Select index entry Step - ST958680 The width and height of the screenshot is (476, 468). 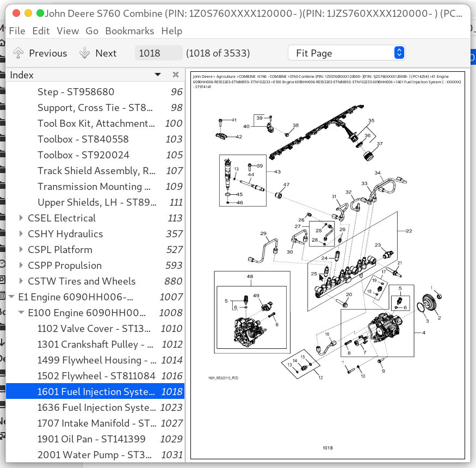pos(95,92)
